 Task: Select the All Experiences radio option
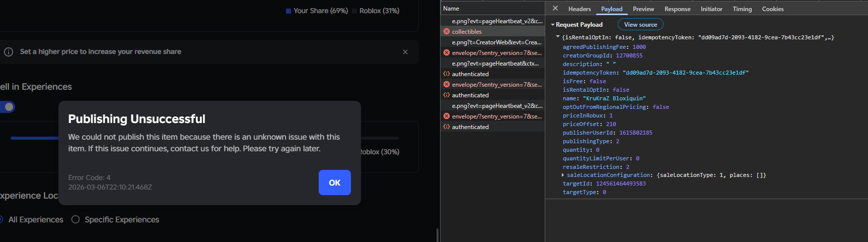pos(2,220)
